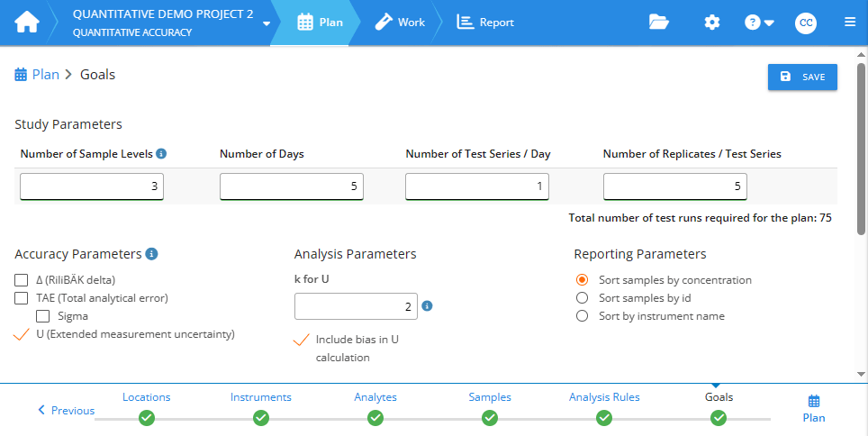
Task: Enable the Δ (RiliBÄK delta) checkbox
Action: (x=22, y=280)
